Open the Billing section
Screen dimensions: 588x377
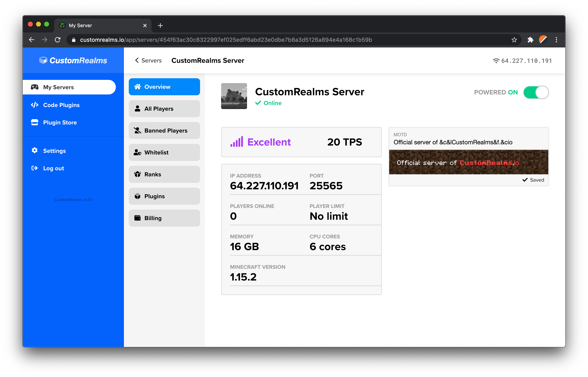click(x=164, y=218)
